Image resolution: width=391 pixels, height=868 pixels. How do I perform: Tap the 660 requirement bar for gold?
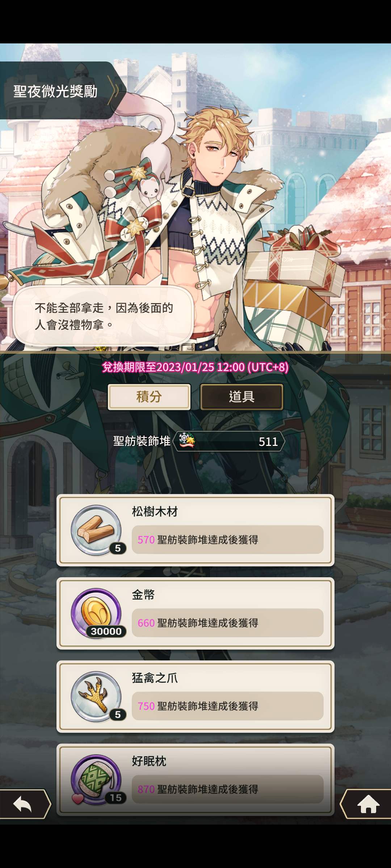[227, 623]
